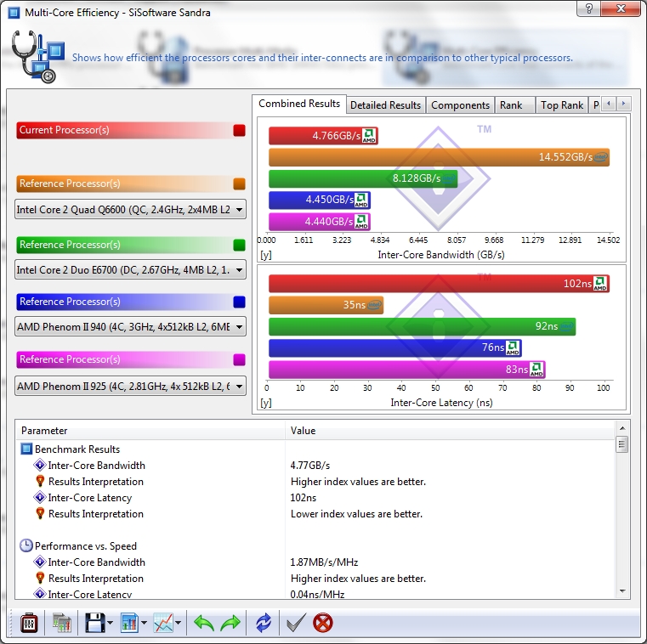Click the bar chart view icon

129,623
